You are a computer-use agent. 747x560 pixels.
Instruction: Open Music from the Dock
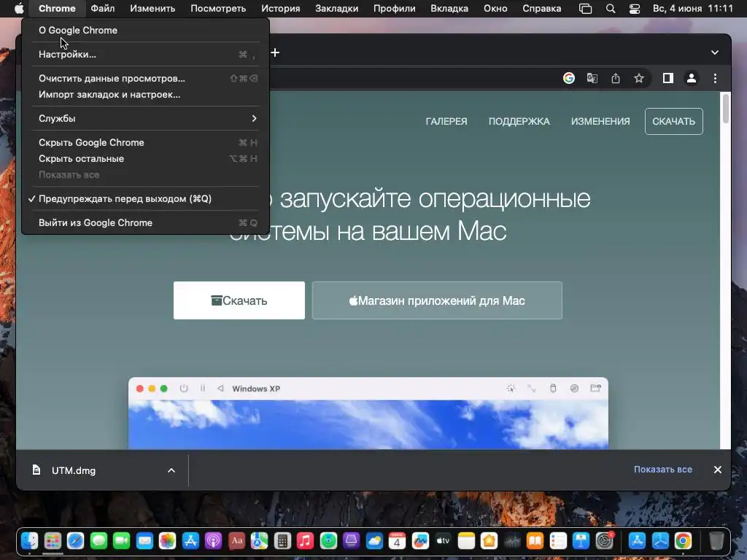pyautogui.click(x=305, y=541)
